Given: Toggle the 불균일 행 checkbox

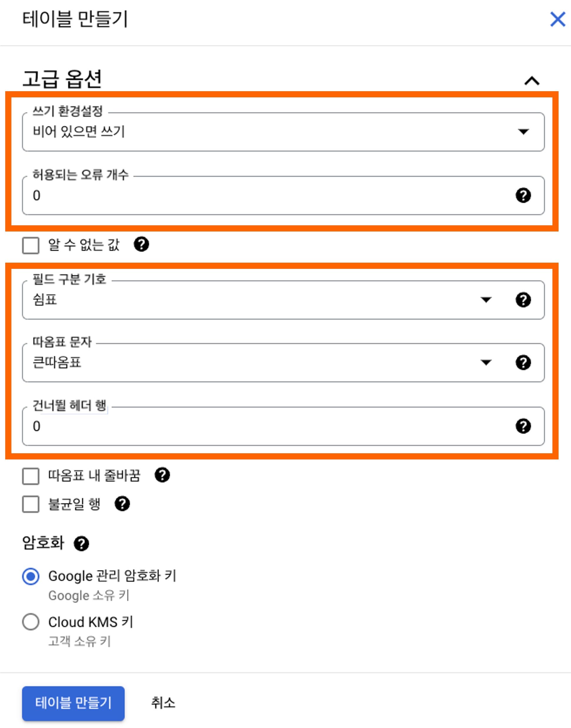Looking at the screenshot, I should click(x=31, y=504).
